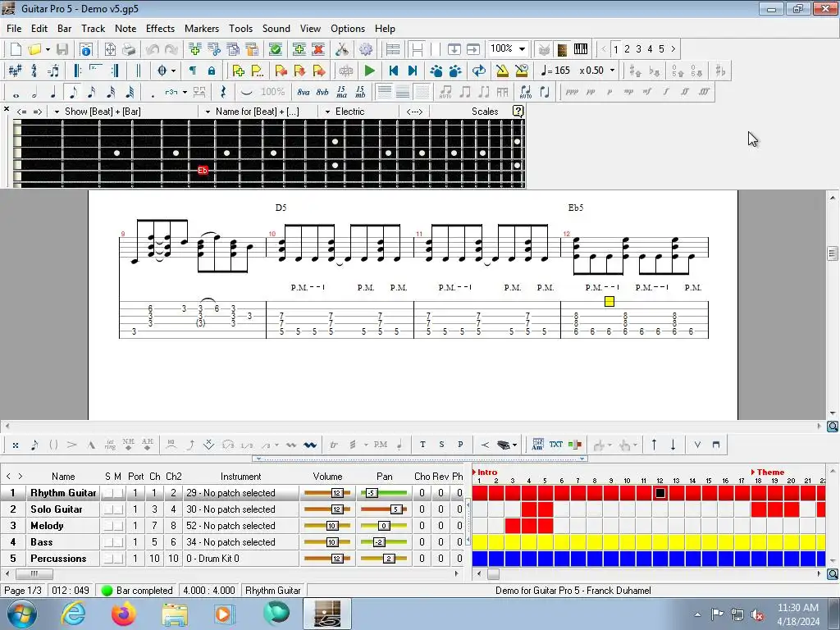Delete track with the red X icon

pos(318,49)
